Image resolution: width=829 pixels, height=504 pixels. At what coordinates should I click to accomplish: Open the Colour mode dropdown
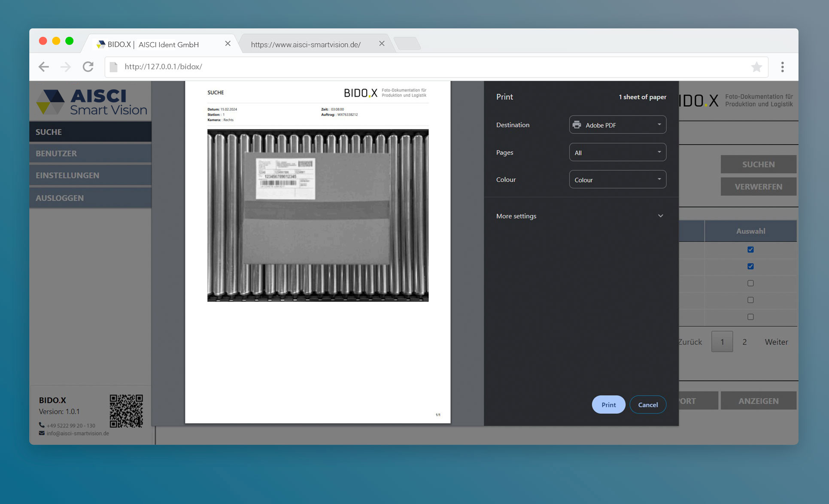tap(617, 179)
